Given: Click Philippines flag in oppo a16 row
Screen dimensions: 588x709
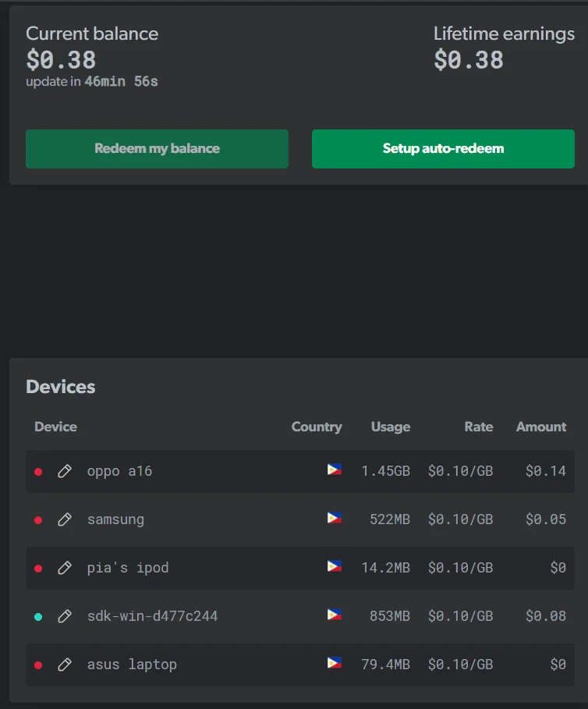Looking at the screenshot, I should [x=335, y=470].
